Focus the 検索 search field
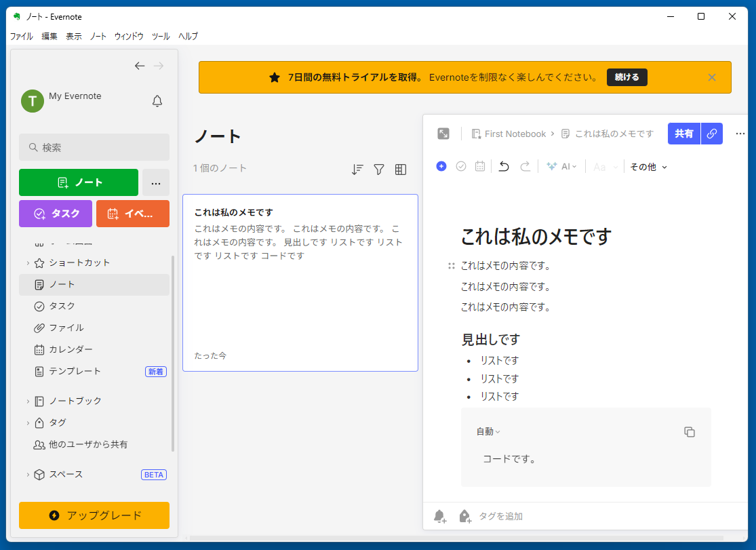 pyautogui.click(x=94, y=147)
